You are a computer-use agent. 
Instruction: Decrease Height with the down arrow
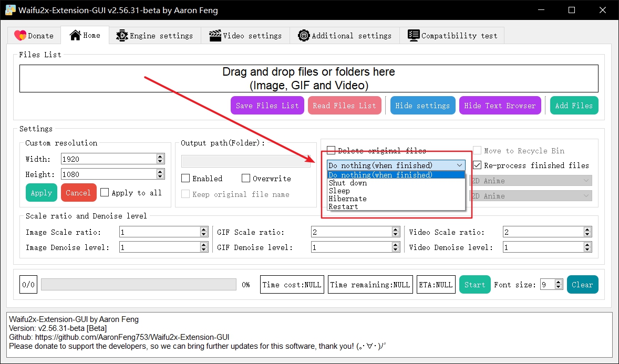pyautogui.click(x=160, y=176)
